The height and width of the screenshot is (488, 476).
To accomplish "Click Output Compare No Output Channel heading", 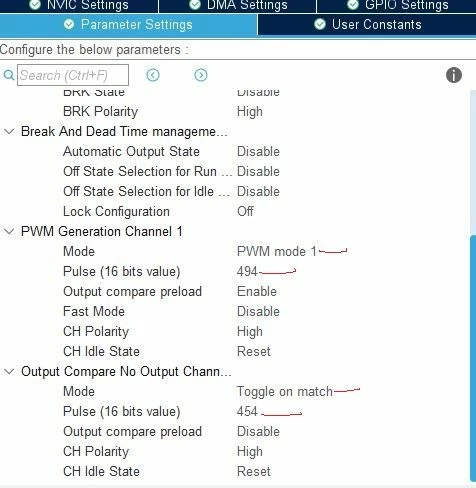I will pyautogui.click(x=126, y=372).
